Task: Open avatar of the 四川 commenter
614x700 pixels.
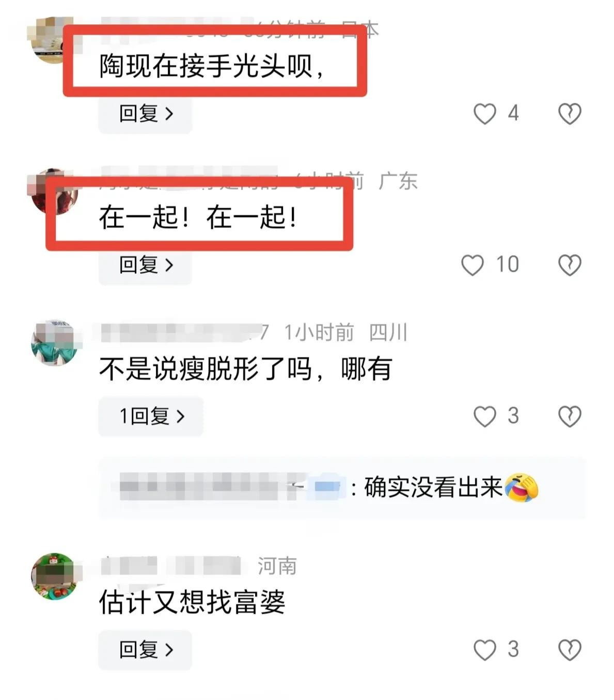Action: pos(55,343)
